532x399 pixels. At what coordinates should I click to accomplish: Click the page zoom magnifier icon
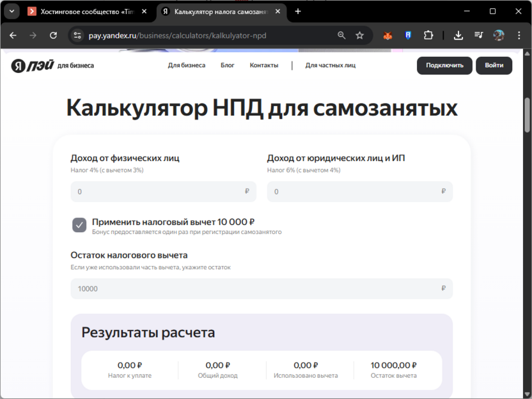pyautogui.click(x=341, y=35)
